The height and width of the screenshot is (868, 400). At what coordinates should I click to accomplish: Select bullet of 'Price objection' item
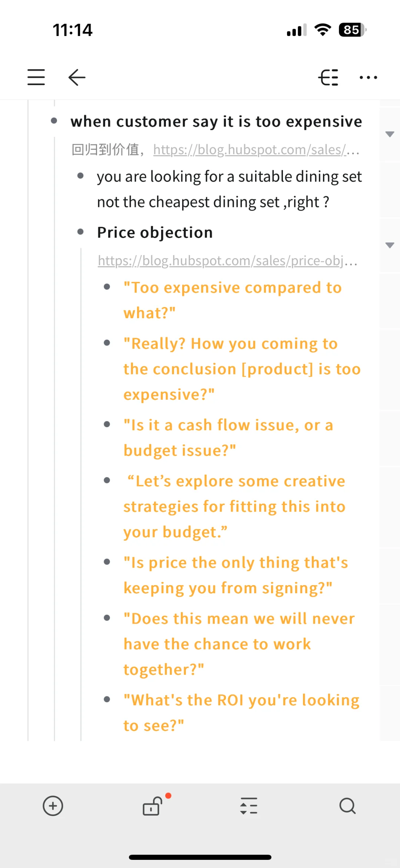pos(80,232)
